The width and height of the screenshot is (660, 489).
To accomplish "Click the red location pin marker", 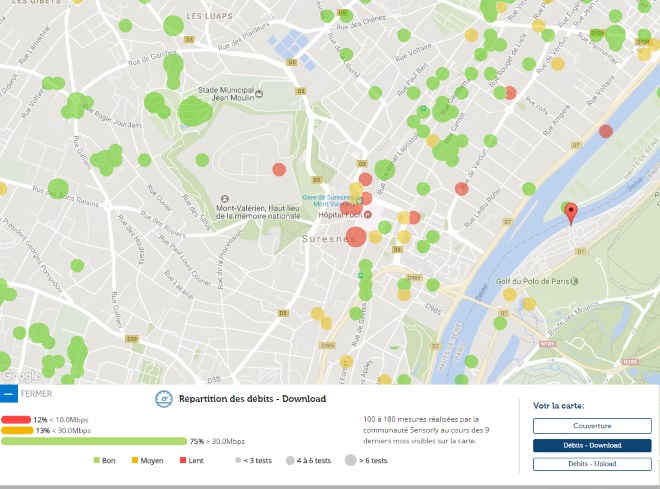I will pos(571,214).
